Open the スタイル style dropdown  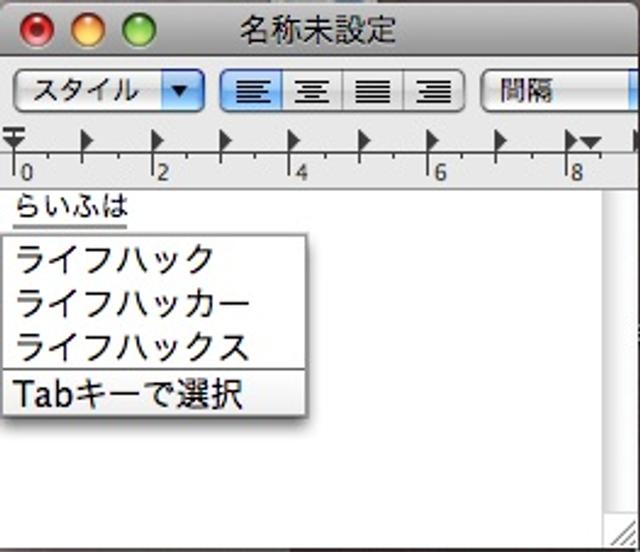109,90
